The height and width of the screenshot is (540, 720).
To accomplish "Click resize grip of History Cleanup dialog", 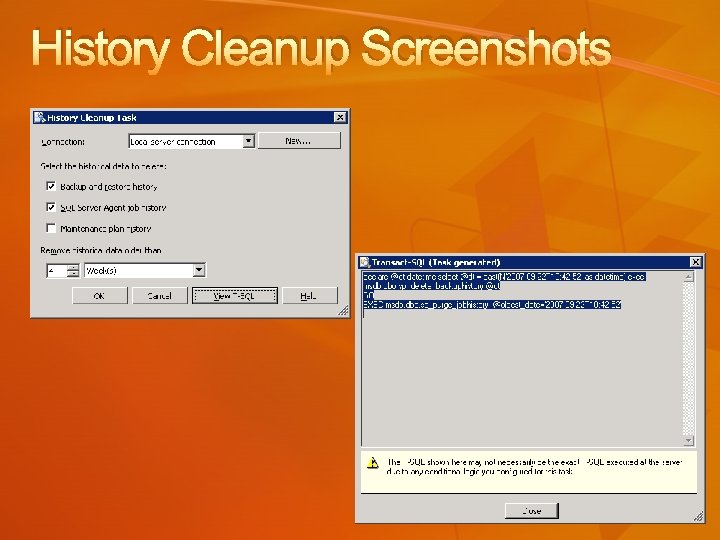I will [343, 311].
